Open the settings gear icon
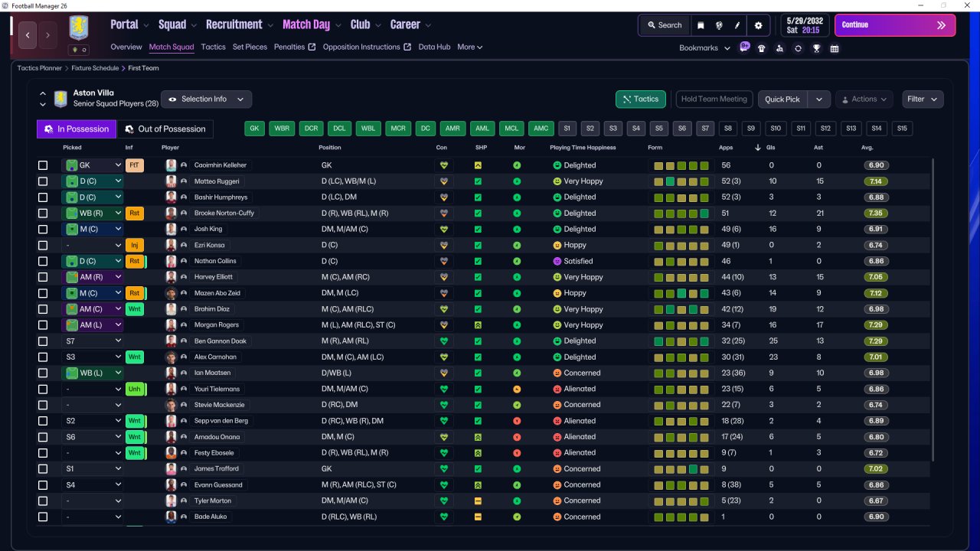Image resolution: width=980 pixels, height=551 pixels. 758,25
